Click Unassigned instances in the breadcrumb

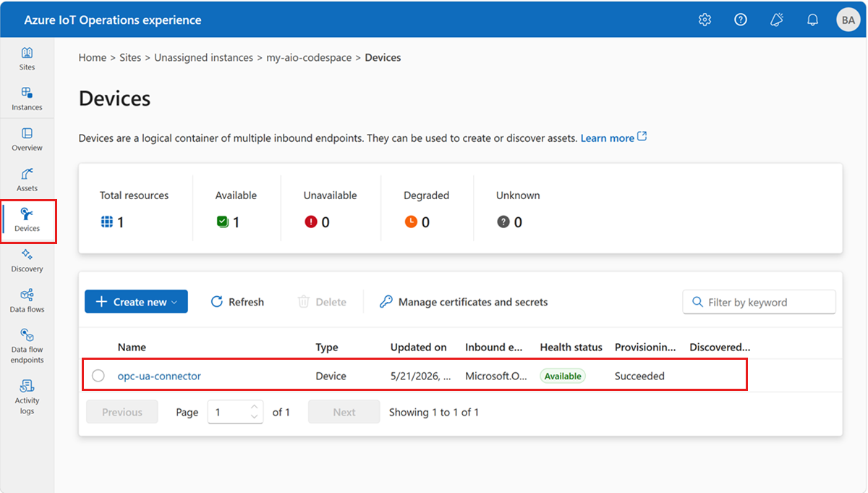pyautogui.click(x=204, y=57)
